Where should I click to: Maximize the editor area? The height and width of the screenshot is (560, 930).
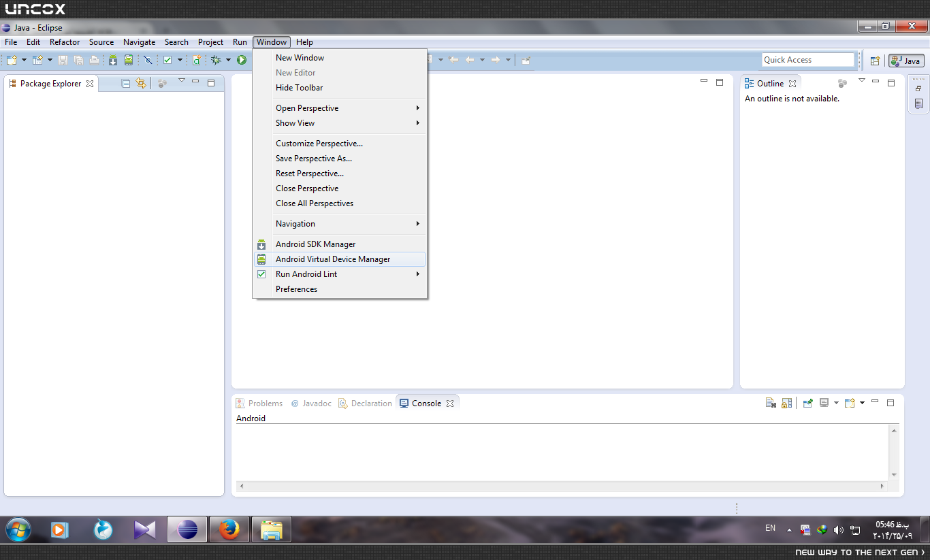click(720, 82)
